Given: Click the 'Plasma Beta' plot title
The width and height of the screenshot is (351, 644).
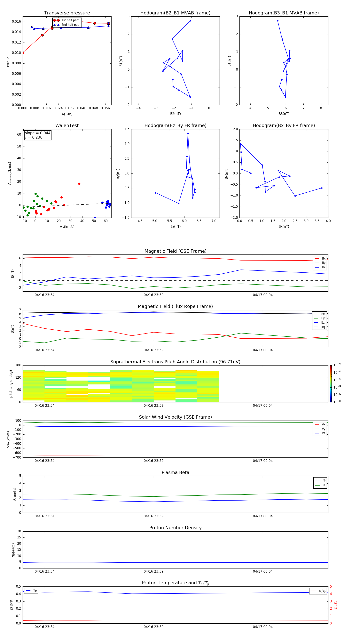Looking at the screenshot, I should point(175,472).
